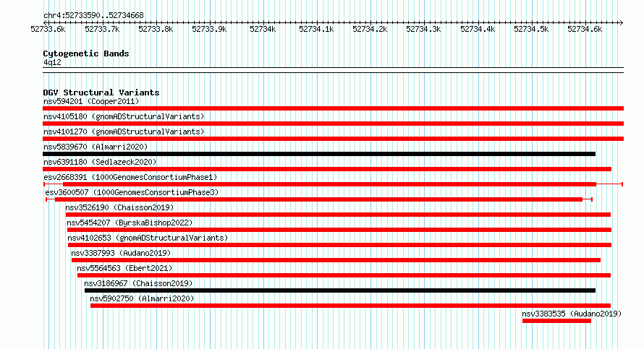The width and height of the screenshot is (644, 349).
Task: Click the DGV Structural Variants track heading
Action: pyautogui.click(x=101, y=92)
